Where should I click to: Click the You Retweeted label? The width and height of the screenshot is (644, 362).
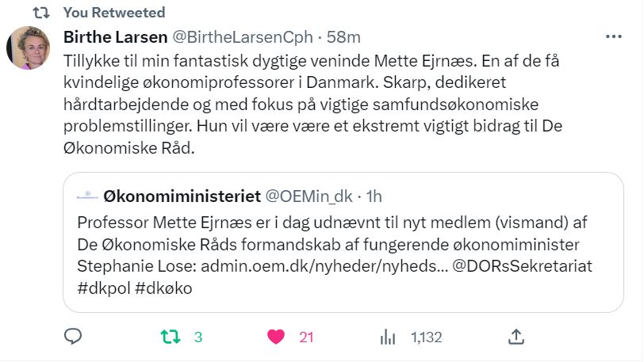point(113,12)
